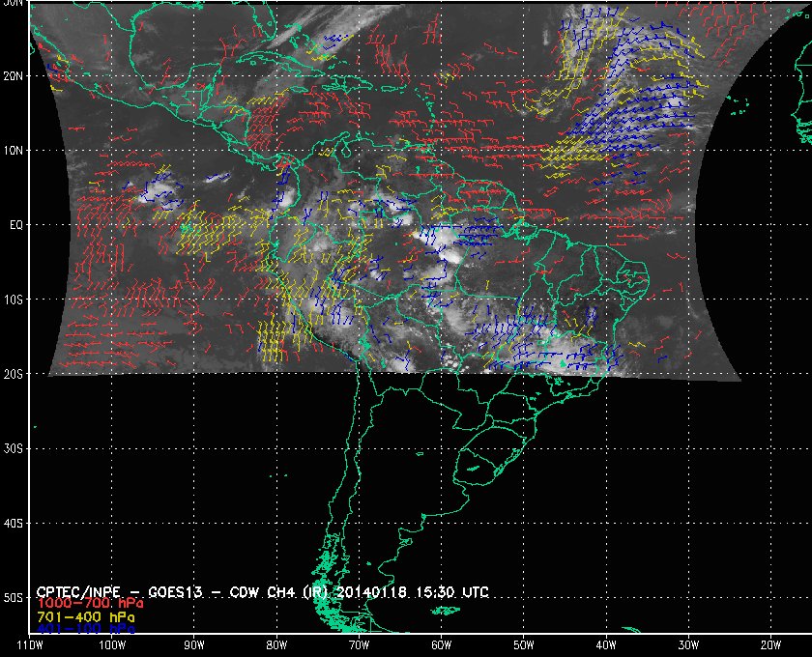Click the 90W longitude label
This screenshot has height=657, width=812.
point(194,644)
